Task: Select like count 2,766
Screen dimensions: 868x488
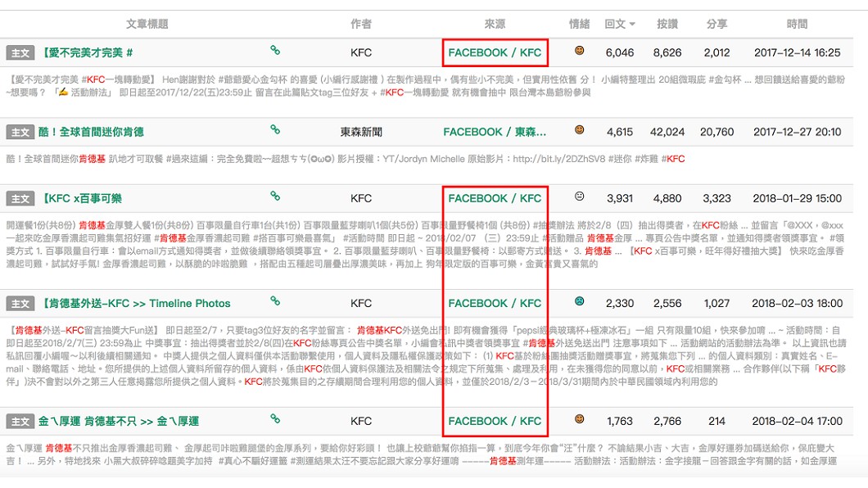Action: (667, 422)
